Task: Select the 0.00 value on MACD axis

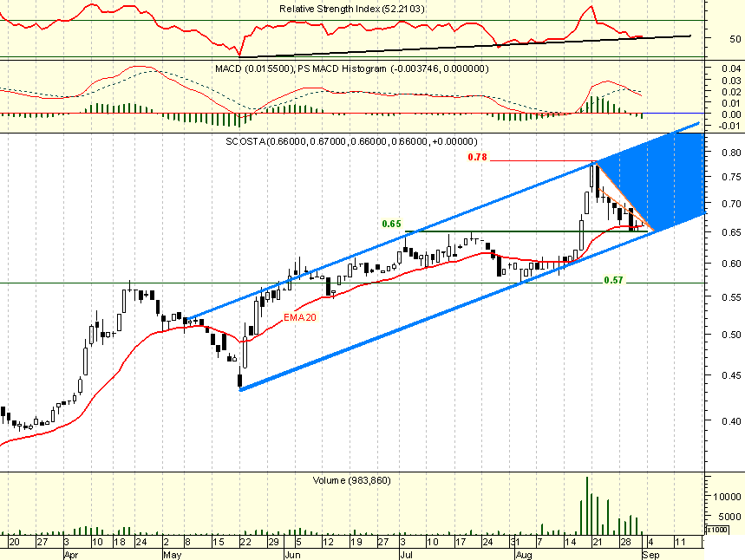Action: pyautogui.click(x=731, y=114)
